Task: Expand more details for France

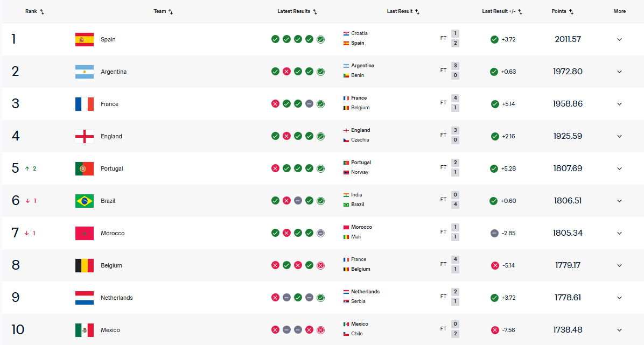Action: click(619, 104)
